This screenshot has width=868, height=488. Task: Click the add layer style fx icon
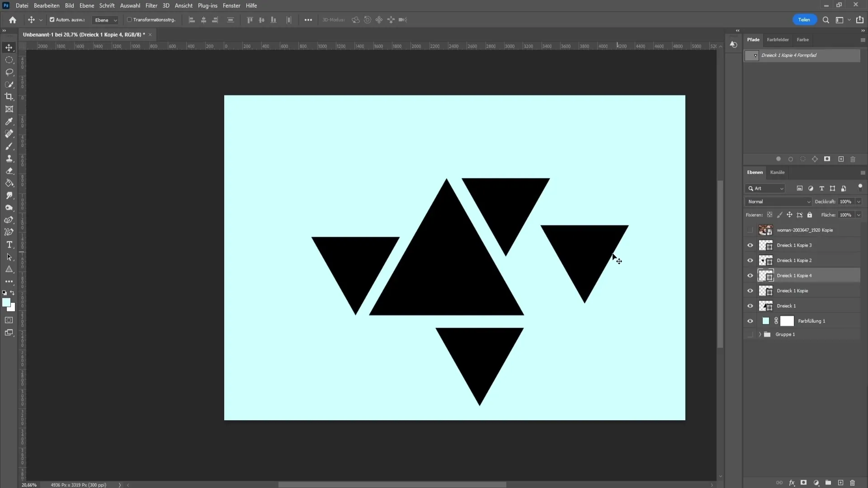(792, 483)
